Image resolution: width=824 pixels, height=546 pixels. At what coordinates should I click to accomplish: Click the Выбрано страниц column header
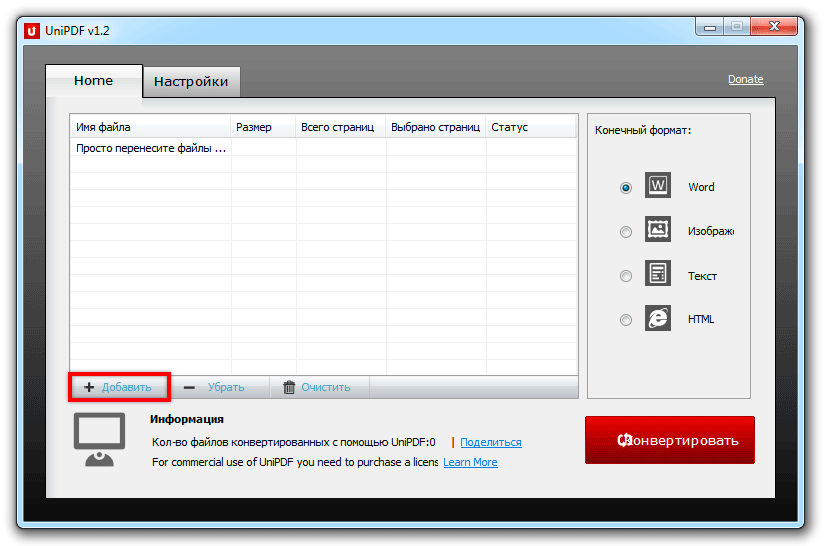coord(436,127)
